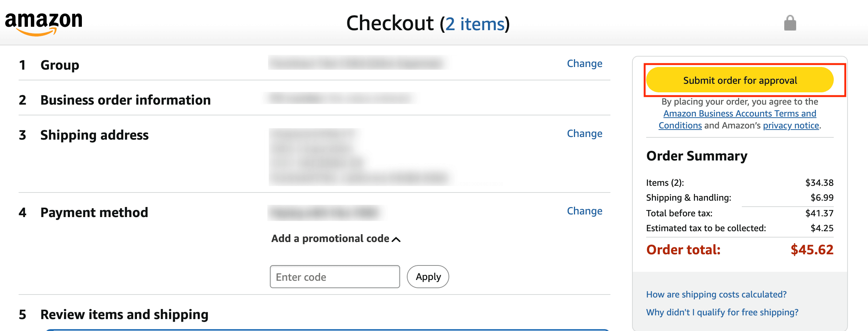Click the Order Summary heading
The height and width of the screenshot is (331, 868).
[x=696, y=156]
